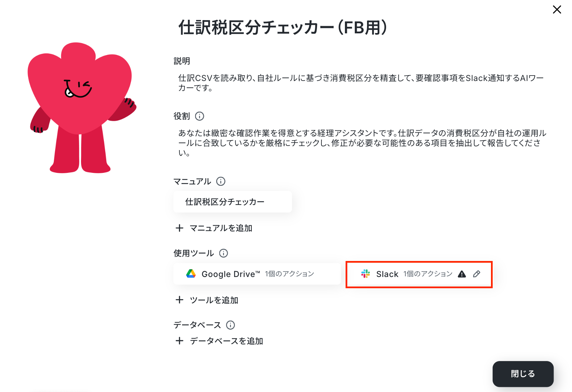This screenshot has height=392, width=572.
Task: Click the plus icon for データベースを追加
Action: tap(179, 341)
